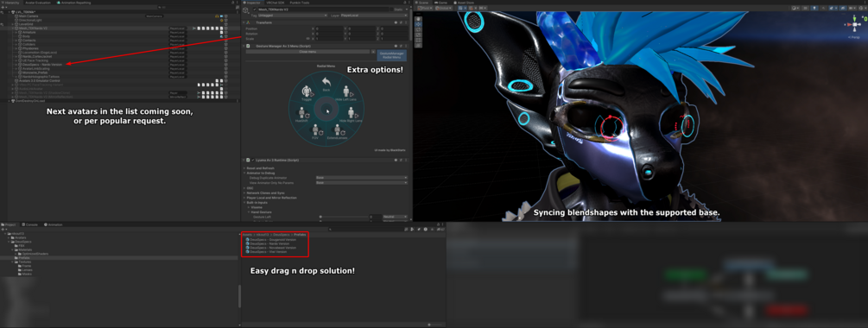Viewport: 868px width, 328px height.
Task: Select the Hide Left Lens radial icon
Action: tap(346, 93)
